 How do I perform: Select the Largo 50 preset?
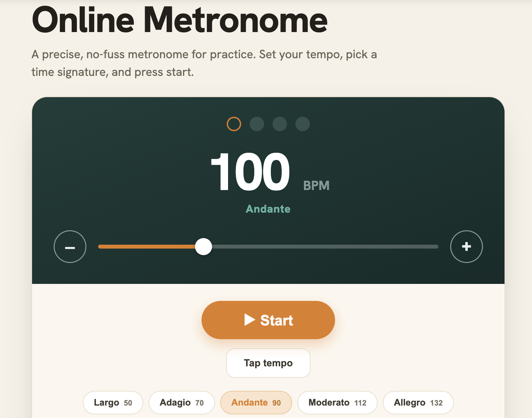(113, 403)
